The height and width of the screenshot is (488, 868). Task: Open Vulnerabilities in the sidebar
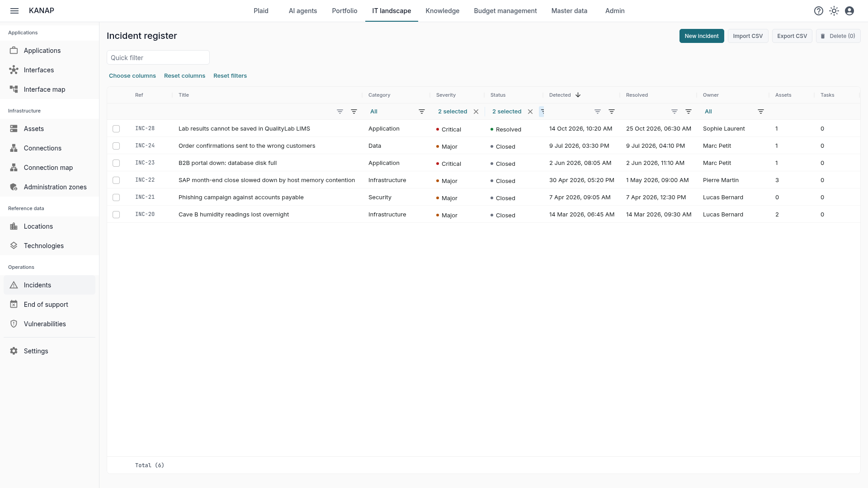tap(49, 324)
